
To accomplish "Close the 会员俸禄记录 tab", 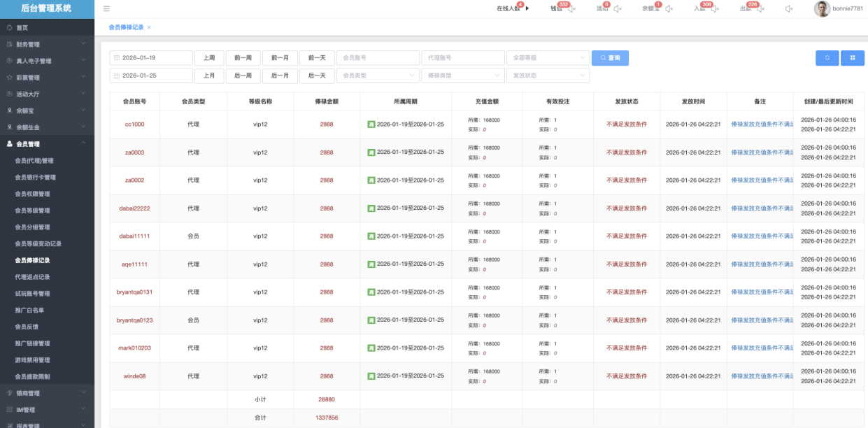I will (149, 27).
